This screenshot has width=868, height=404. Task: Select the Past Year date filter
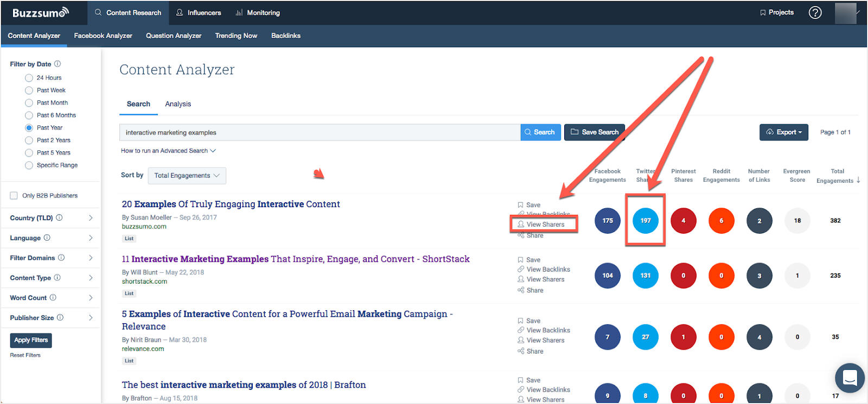click(x=29, y=127)
